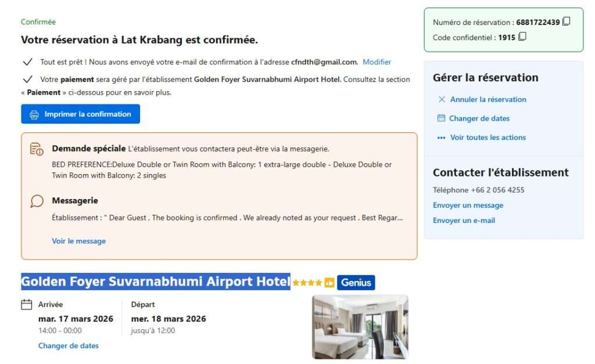Viewport: 595px width, 364px height.
Task: Click the calendar icon beside Changer de dates
Action: click(x=442, y=118)
